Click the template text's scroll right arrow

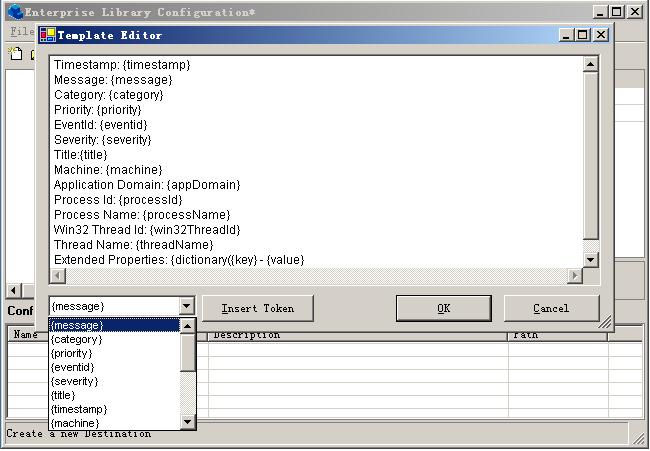click(575, 276)
